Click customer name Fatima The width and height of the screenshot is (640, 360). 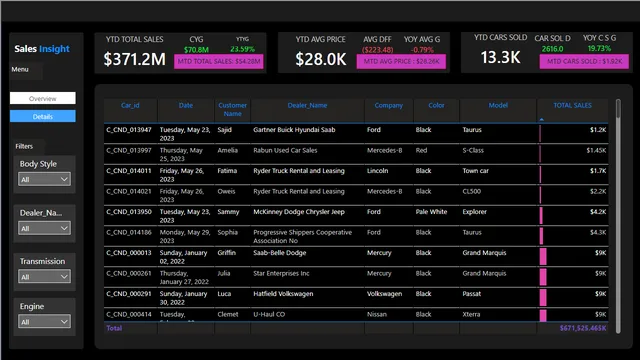227,171
